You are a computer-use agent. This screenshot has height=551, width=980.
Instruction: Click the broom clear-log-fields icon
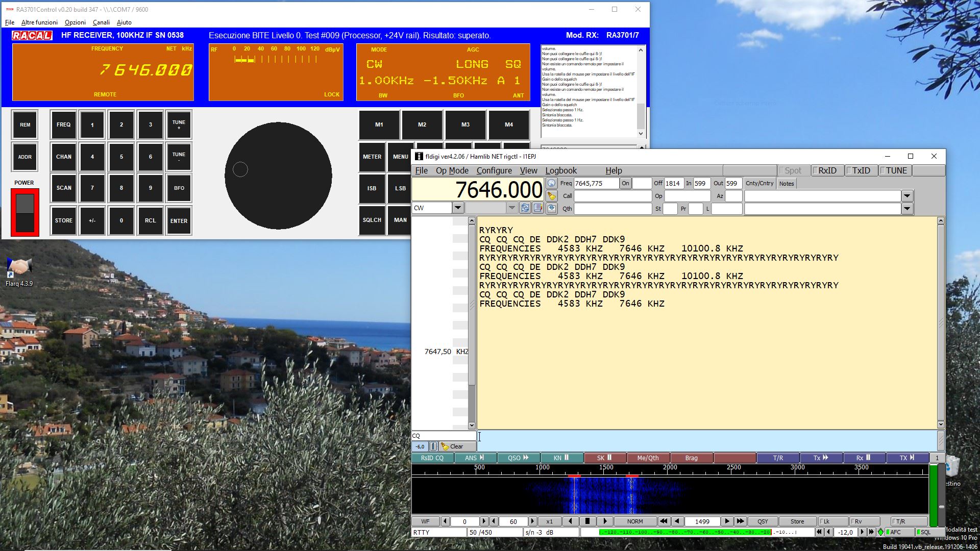[x=551, y=196]
